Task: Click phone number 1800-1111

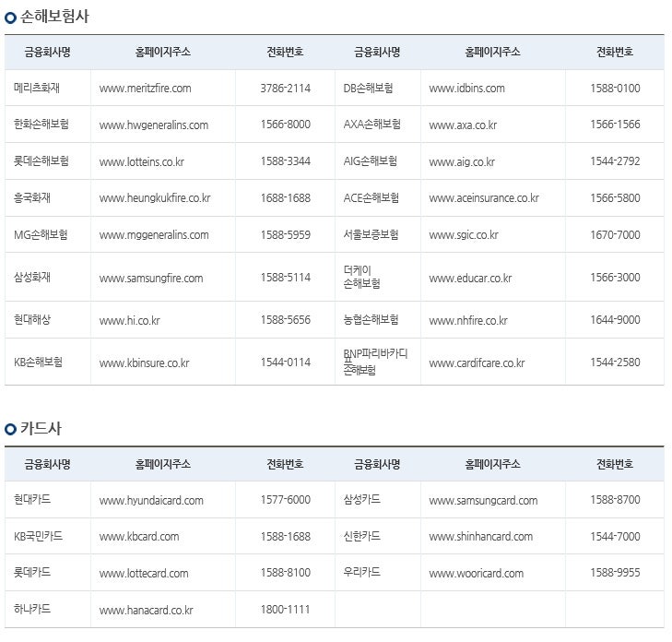Action: pyautogui.click(x=286, y=610)
